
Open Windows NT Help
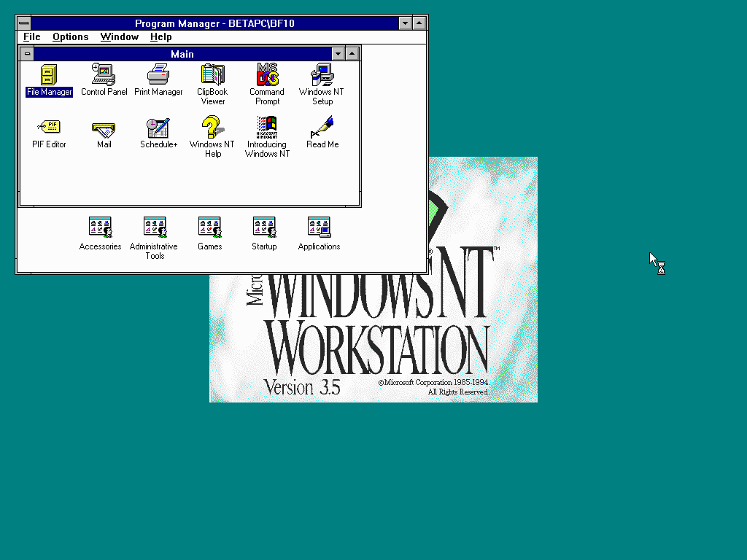click(x=212, y=128)
